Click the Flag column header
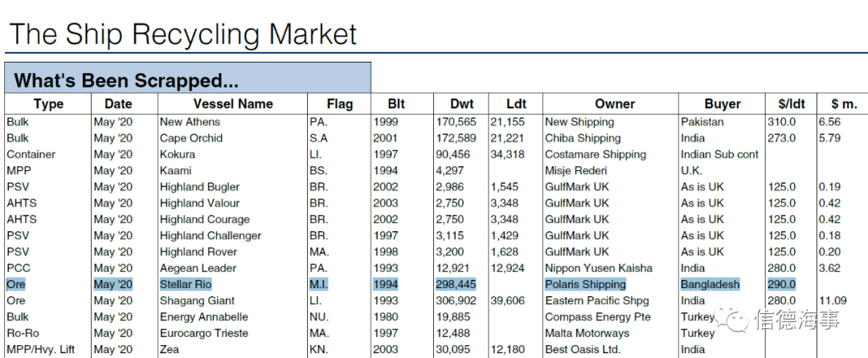Image resolution: width=868 pixels, height=358 pixels. pyautogui.click(x=340, y=104)
